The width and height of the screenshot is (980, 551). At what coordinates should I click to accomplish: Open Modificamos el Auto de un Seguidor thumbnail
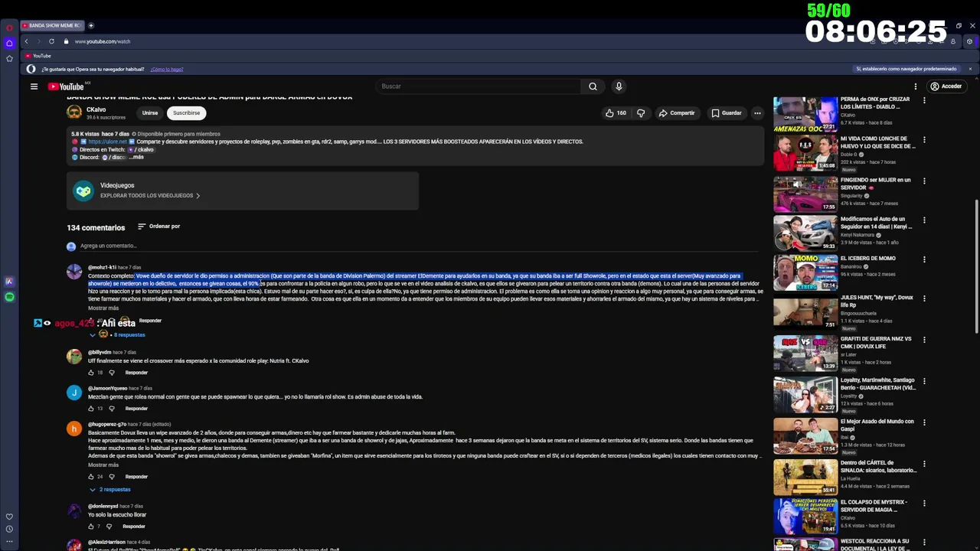[x=805, y=233]
